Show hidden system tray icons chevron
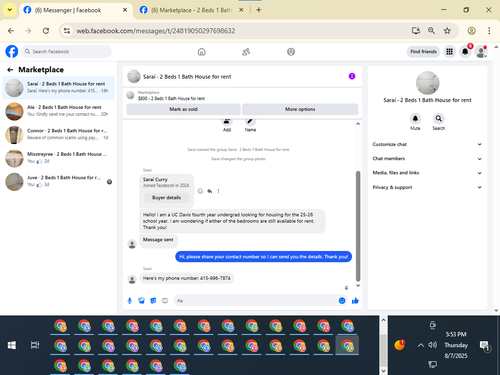This screenshot has height=375, width=500. click(x=421, y=345)
